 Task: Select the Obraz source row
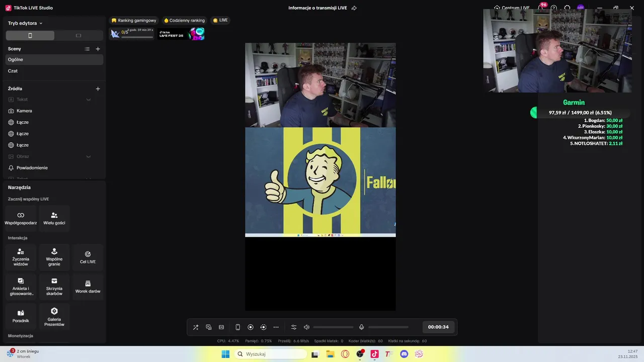coord(54,156)
